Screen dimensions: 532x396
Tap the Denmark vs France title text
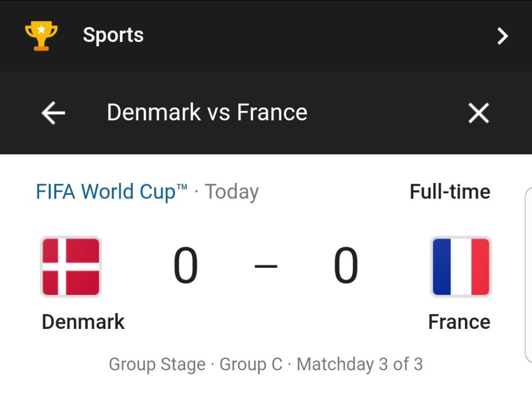(207, 112)
